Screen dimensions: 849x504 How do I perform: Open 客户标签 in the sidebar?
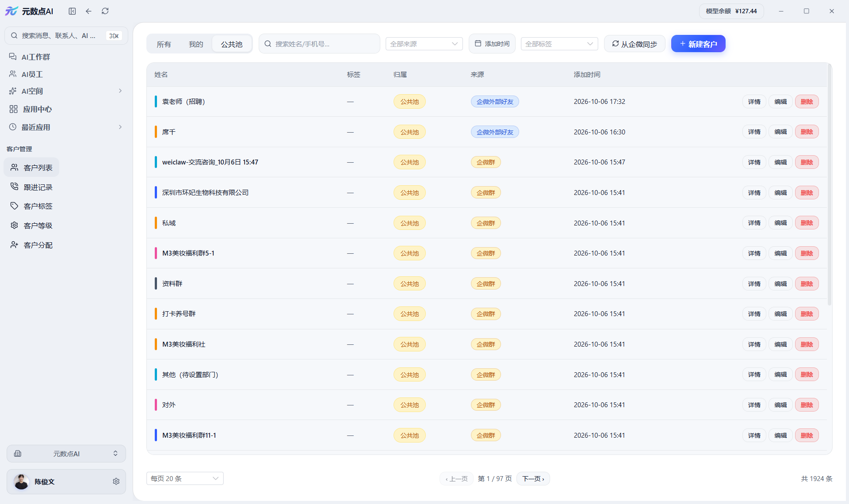click(32, 206)
